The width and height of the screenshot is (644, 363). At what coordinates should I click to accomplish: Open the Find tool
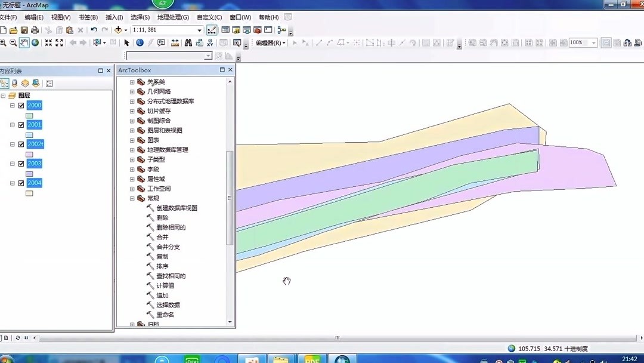pos(188,42)
